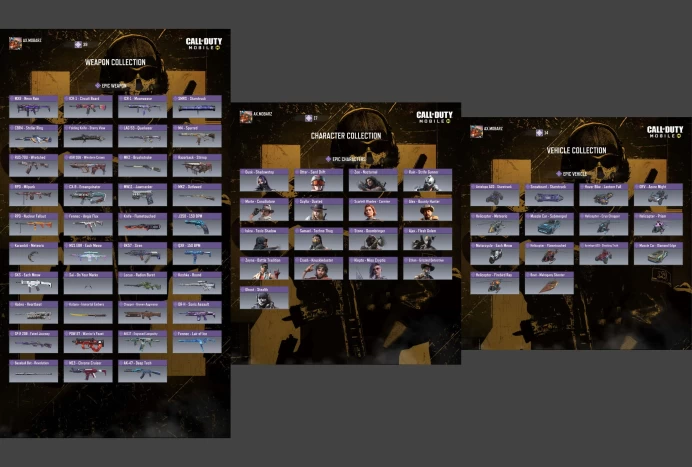Select the SMRS Chainbreak launcher card

pos(197,106)
